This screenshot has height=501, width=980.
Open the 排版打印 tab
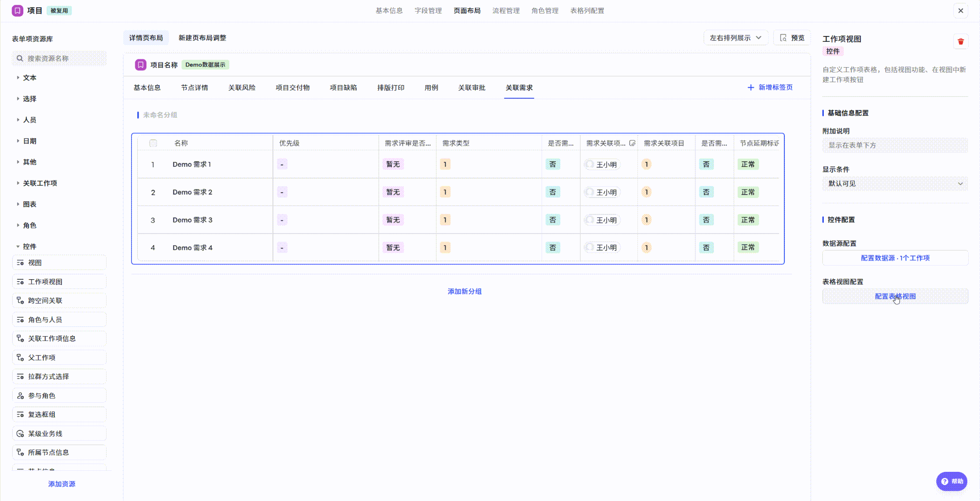click(391, 88)
